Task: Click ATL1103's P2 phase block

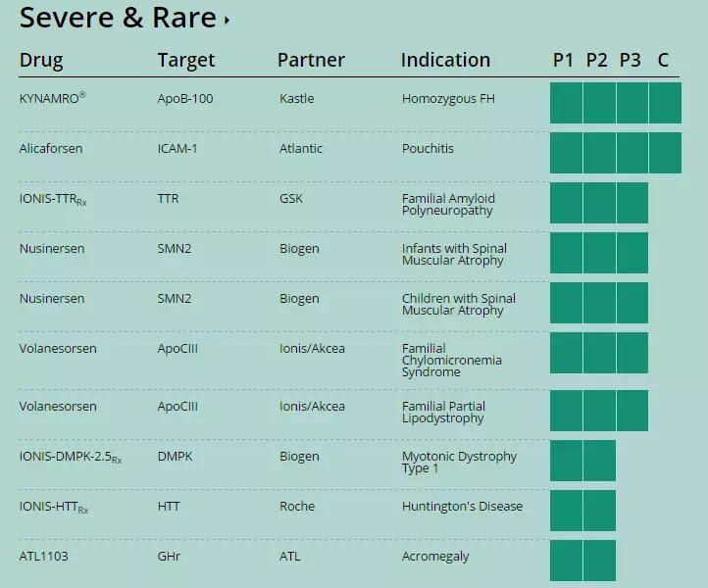Action: pyautogui.click(x=599, y=561)
